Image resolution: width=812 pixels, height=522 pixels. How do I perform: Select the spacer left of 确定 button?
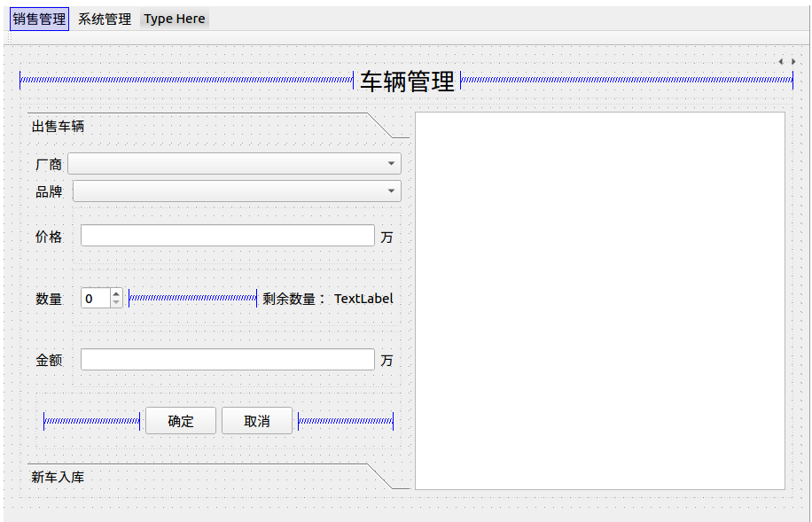coord(91,421)
